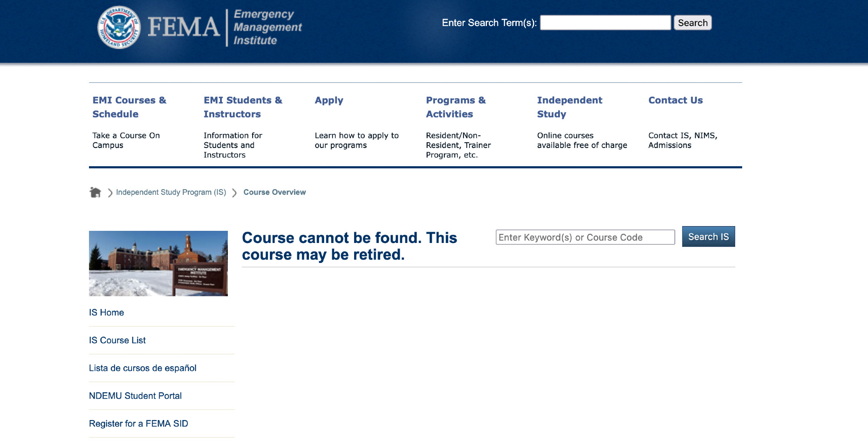Click the home icon in breadcrumb

pyautogui.click(x=95, y=192)
